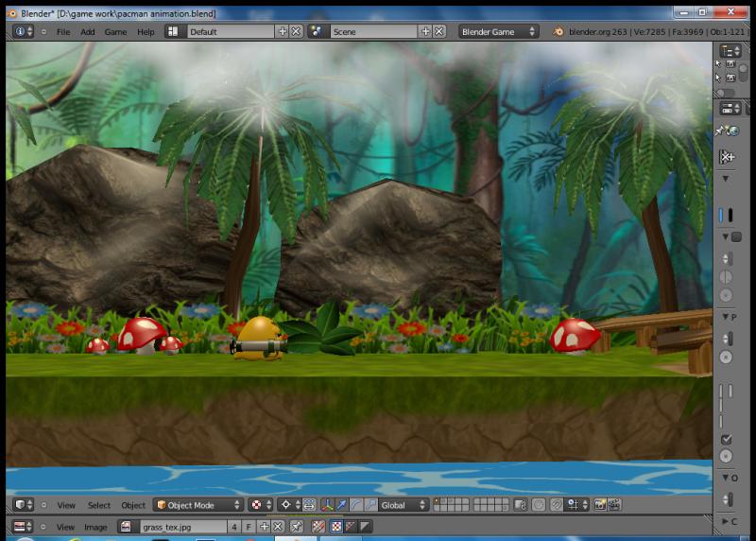Delete the Default screen layout

tap(296, 31)
